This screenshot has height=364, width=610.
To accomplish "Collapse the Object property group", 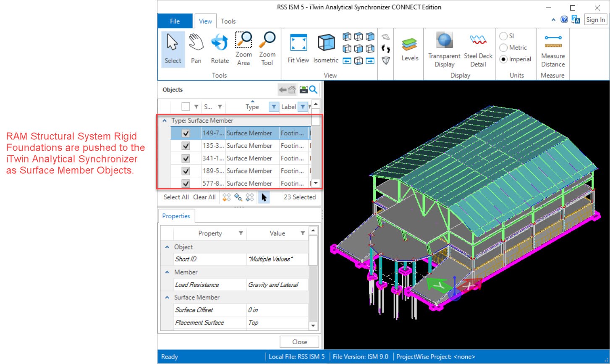I will pos(167,247).
